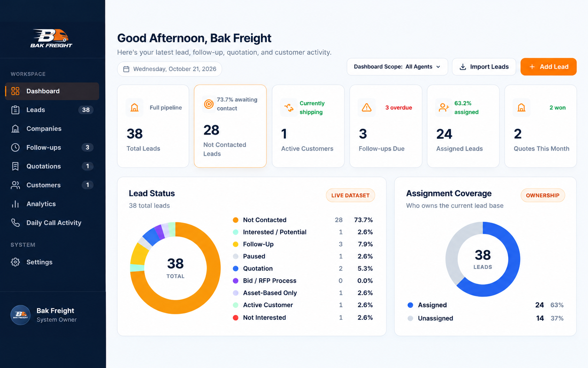Click the Customers people icon
Screen dimensions: 588x368
(15, 185)
